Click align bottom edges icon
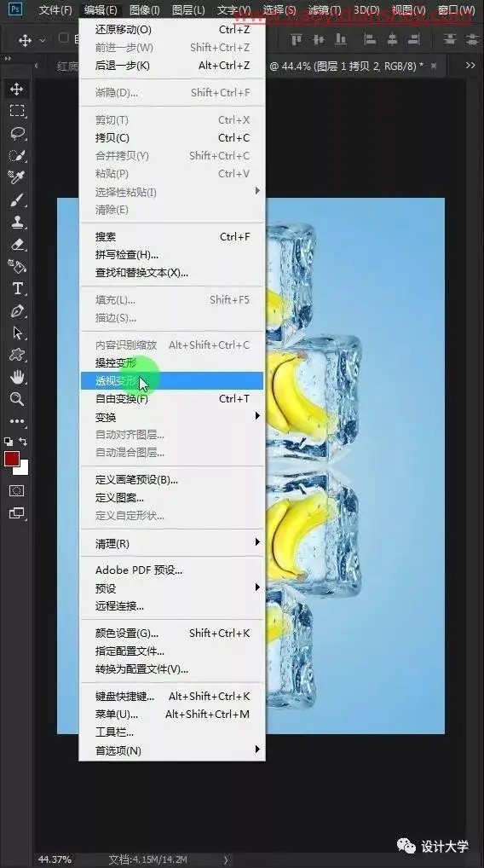Image resolution: width=484 pixels, height=868 pixels. [342, 39]
